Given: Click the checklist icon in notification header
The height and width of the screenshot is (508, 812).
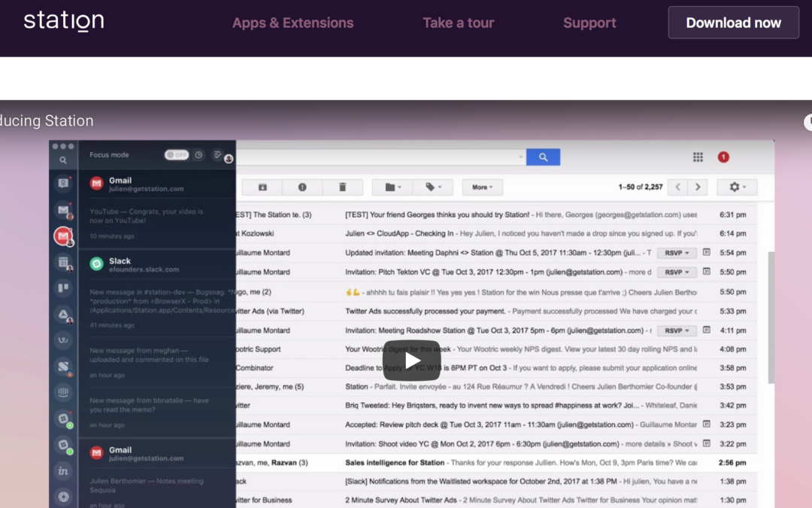Looking at the screenshot, I should (217, 155).
